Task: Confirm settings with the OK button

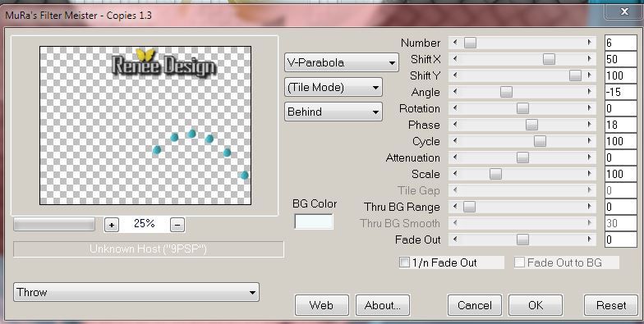Action: click(536, 305)
